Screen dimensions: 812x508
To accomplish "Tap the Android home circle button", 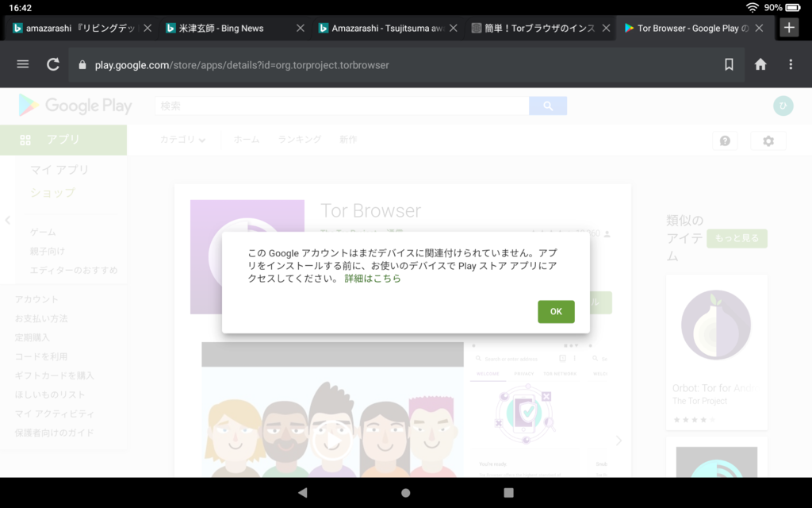I will pos(405,492).
